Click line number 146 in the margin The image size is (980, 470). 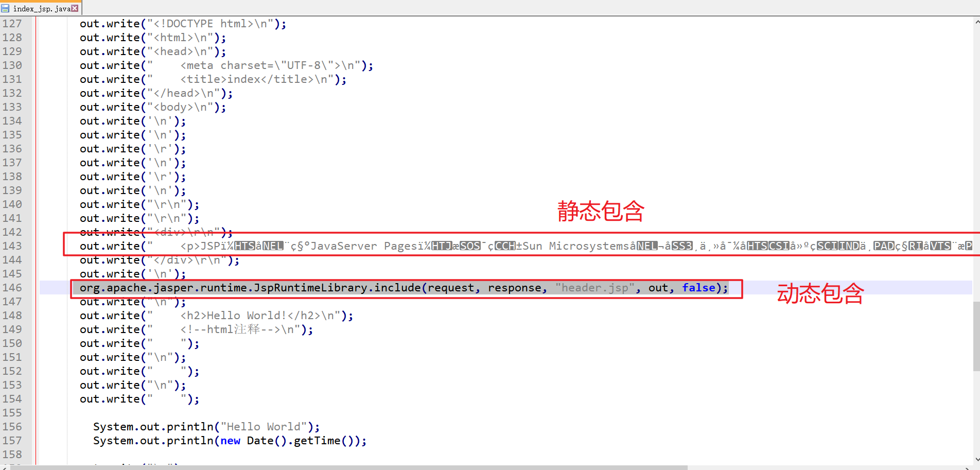12,288
